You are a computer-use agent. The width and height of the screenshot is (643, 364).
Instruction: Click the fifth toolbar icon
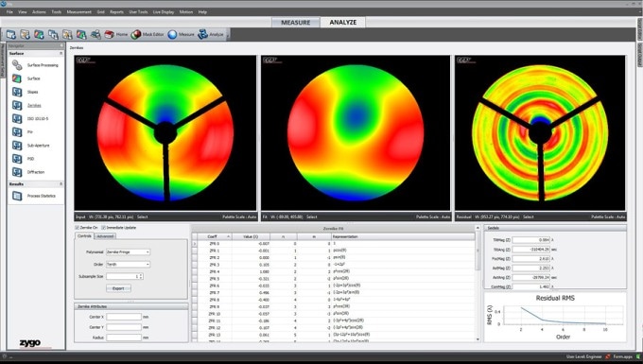(67, 34)
